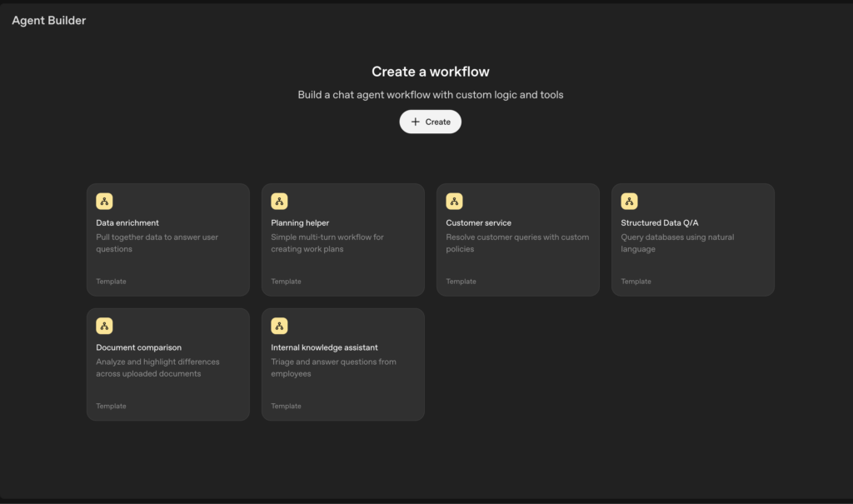Open the Internal knowledge assistant title
Image resolution: width=853 pixels, height=504 pixels.
point(324,348)
